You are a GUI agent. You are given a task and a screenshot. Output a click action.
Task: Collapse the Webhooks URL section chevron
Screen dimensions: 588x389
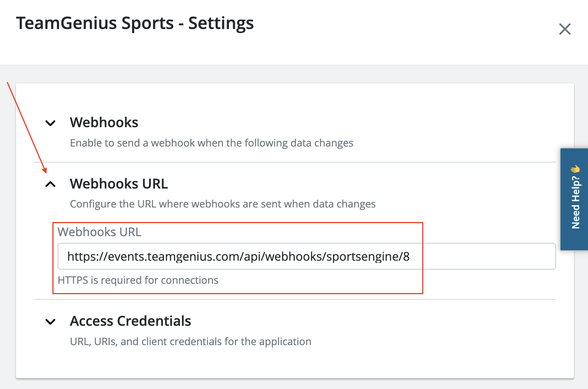pos(50,184)
